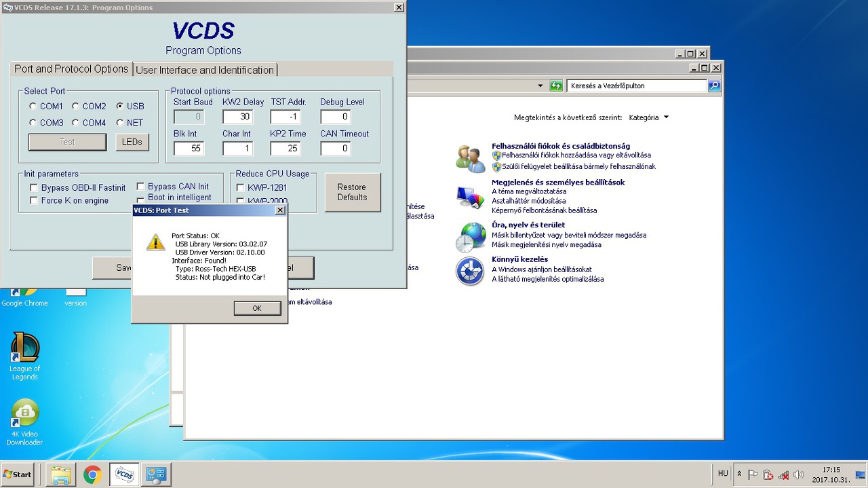The width and height of the screenshot is (868, 488).
Task: Click the Start Baud field
Action: tap(189, 117)
